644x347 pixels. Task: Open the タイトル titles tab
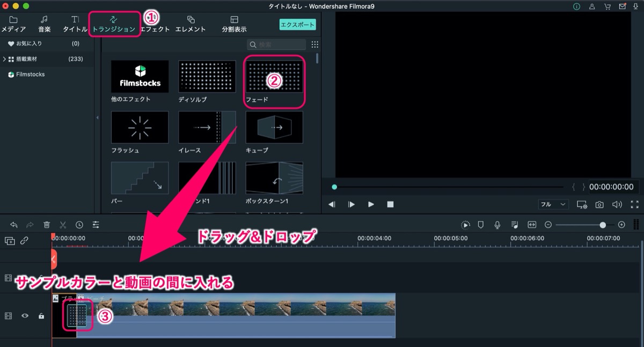(75, 24)
